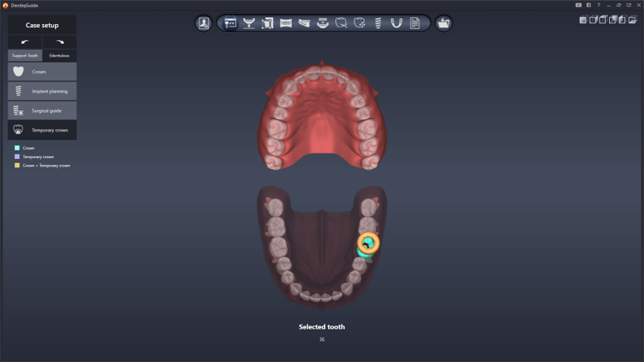644x362 pixels.
Task: Toggle the Implant planning option
Action: tap(43, 91)
